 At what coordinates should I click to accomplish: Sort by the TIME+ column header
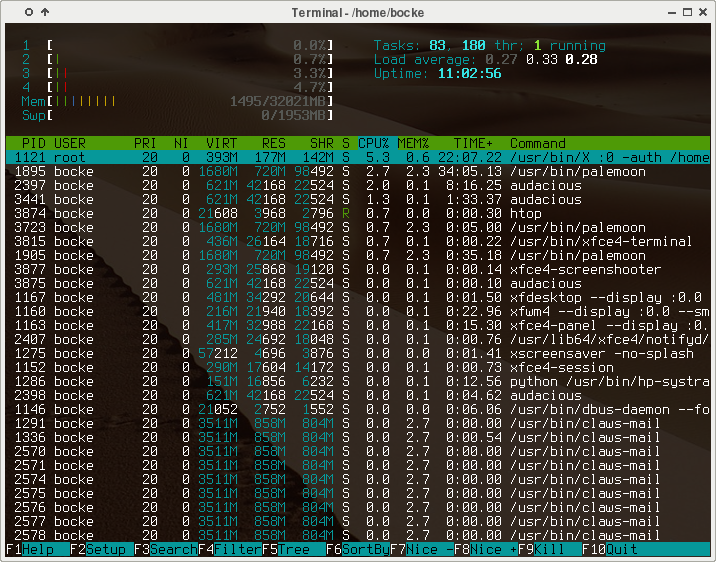[x=473, y=143]
